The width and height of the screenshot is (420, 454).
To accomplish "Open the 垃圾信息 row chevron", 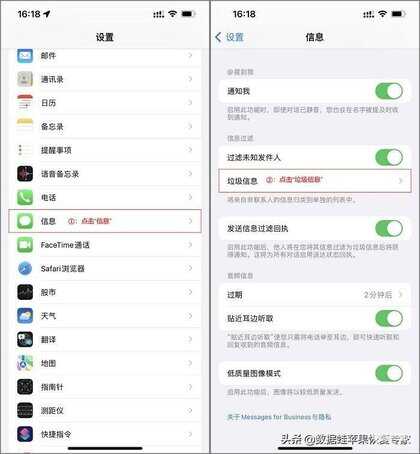I will tap(401, 181).
